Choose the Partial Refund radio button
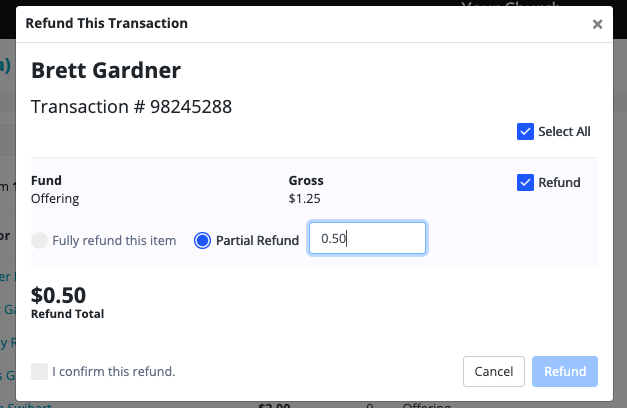The height and width of the screenshot is (408, 627). [202, 240]
